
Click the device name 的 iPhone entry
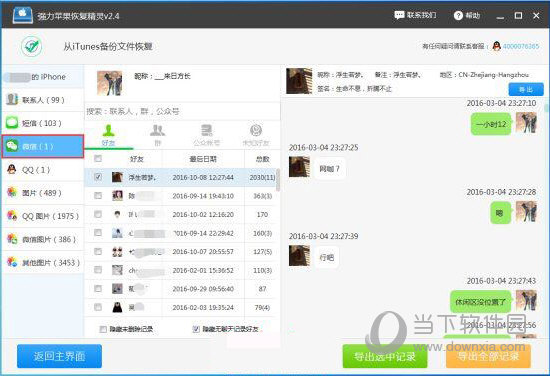pyautogui.click(x=42, y=77)
